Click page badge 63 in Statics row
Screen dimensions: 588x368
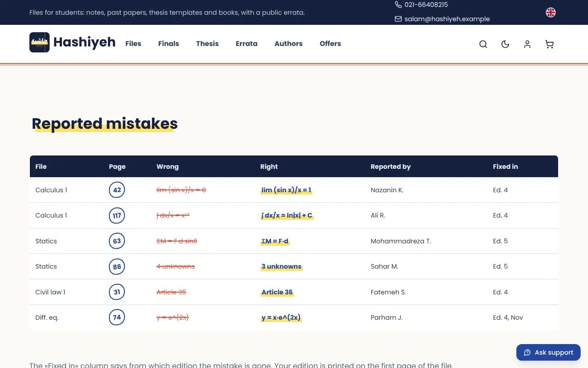pyautogui.click(x=117, y=241)
